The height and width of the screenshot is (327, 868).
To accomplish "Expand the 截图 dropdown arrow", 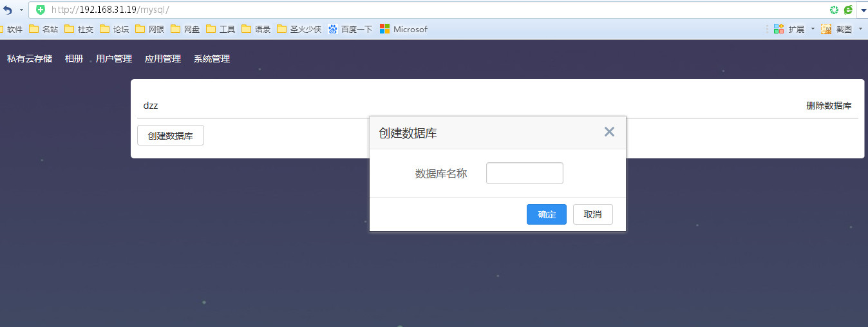I will coord(860,29).
